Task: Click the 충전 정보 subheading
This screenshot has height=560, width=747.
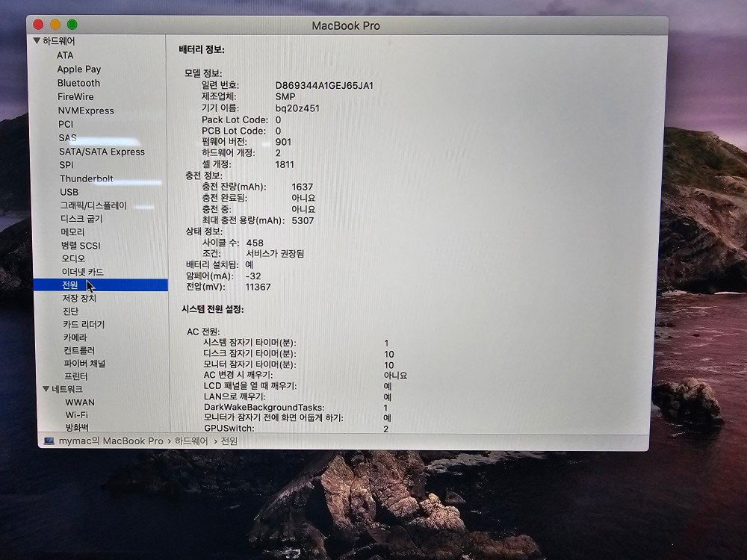Action: [x=204, y=175]
